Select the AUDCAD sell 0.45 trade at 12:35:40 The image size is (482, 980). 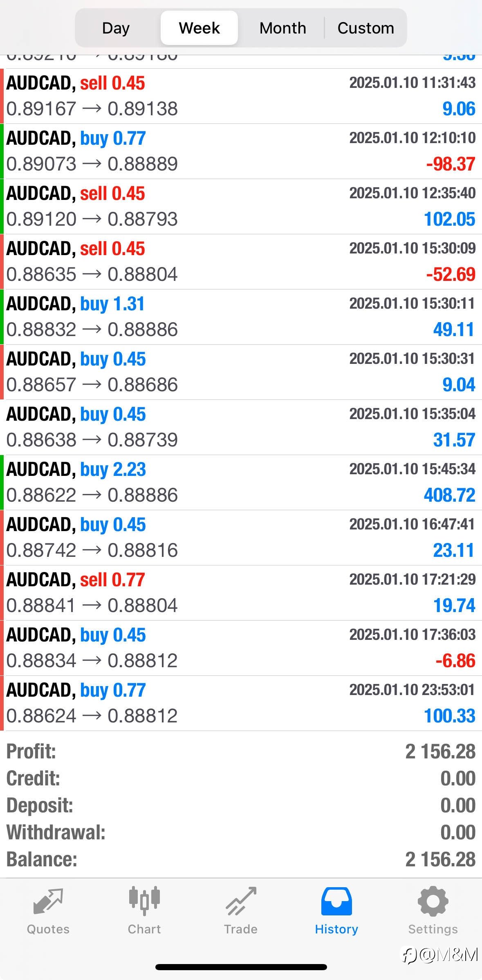[x=241, y=206]
